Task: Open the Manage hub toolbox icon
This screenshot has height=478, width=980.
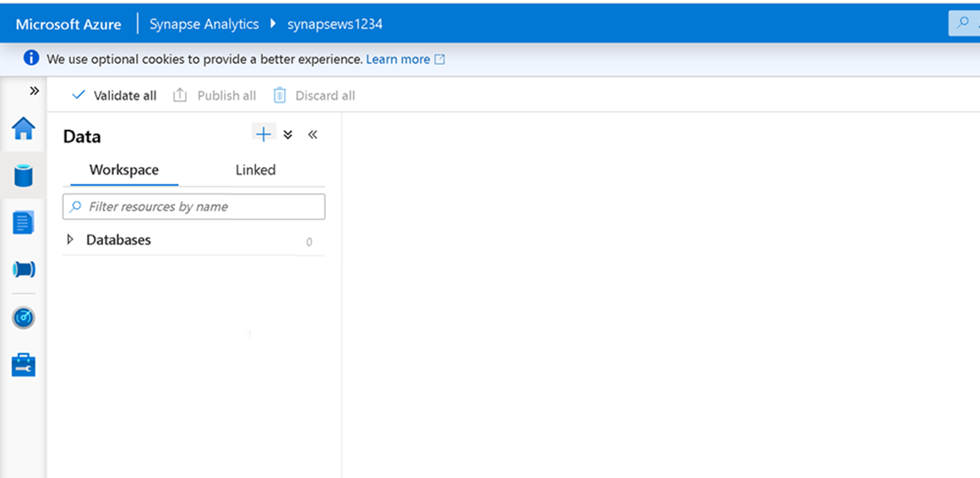Action: coord(23,365)
